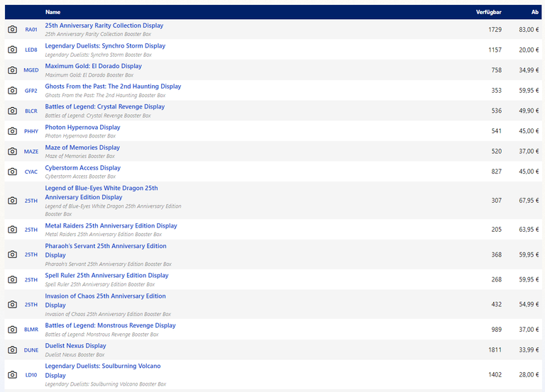Screen dimensions: 545x392
Task: Open Pharaoh's Servant 25th Anniversary Edition Display
Action: pyautogui.click(x=106, y=250)
